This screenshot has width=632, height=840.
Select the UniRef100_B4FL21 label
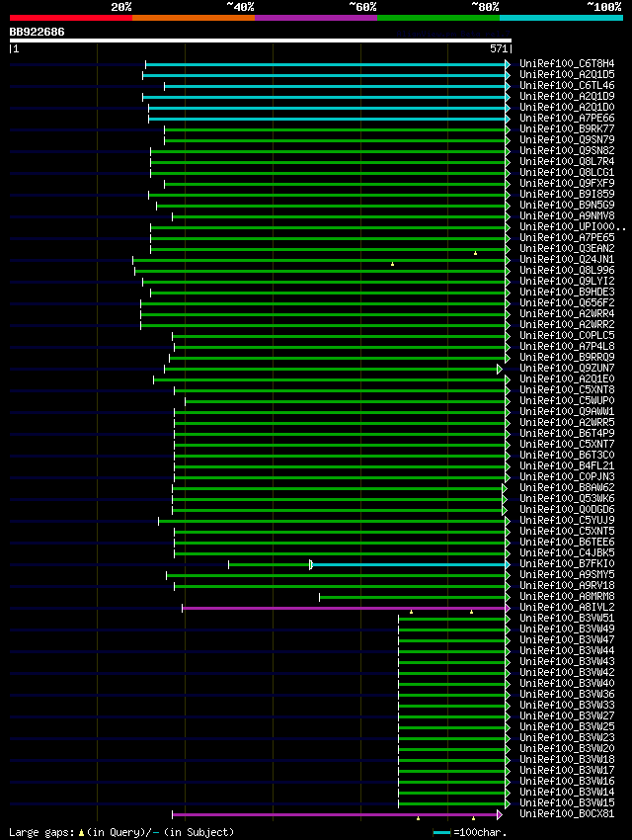[x=567, y=466]
